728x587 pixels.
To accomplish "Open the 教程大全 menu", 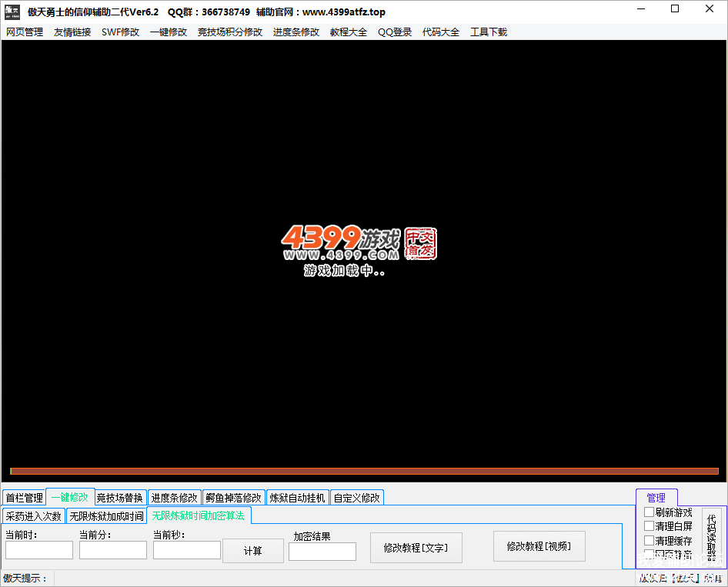I will (x=348, y=32).
